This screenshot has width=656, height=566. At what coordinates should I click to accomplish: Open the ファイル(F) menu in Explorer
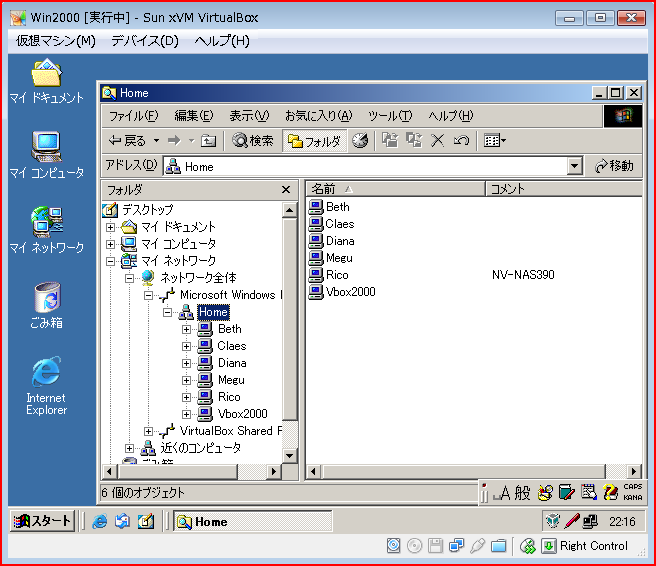point(133,116)
